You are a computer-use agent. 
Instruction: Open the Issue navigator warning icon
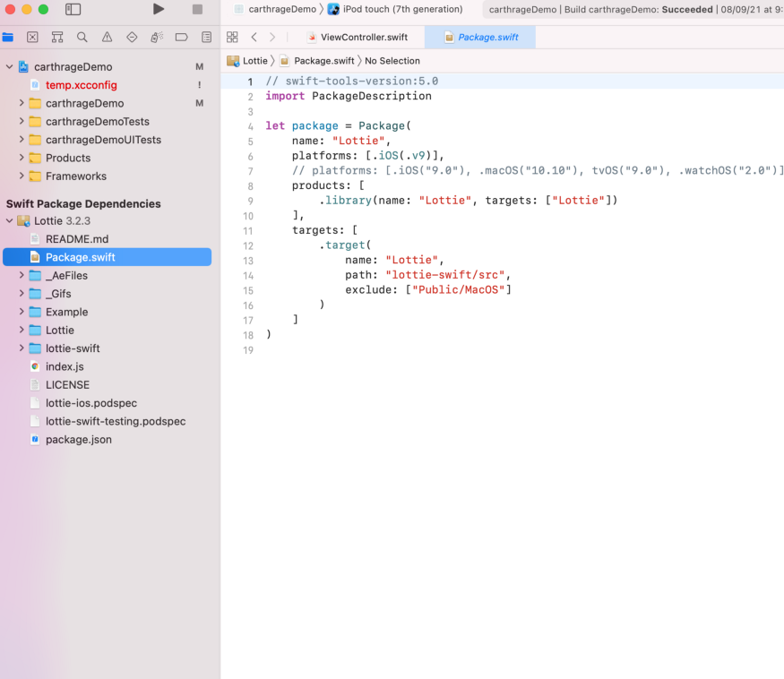[107, 37]
